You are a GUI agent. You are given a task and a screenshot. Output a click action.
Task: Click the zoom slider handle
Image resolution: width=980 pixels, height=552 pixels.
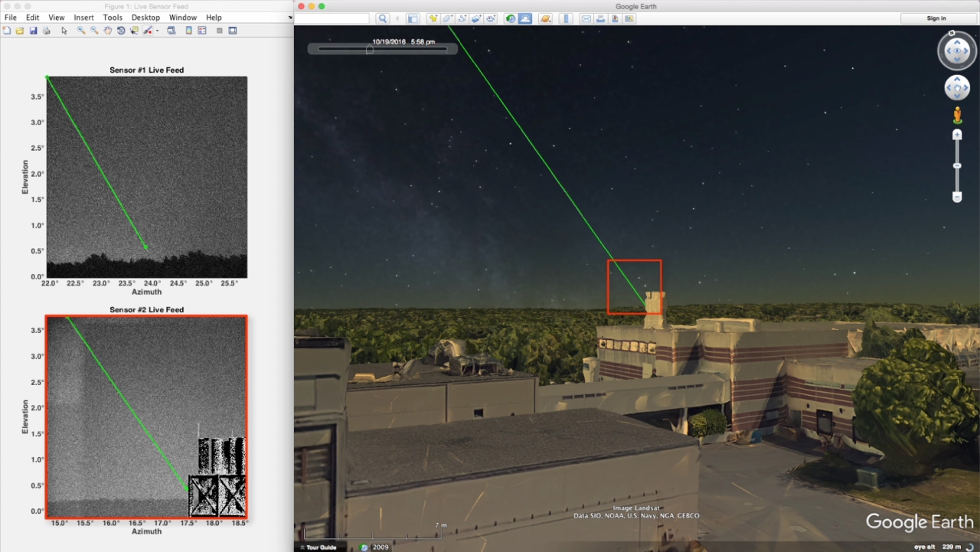point(957,165)
